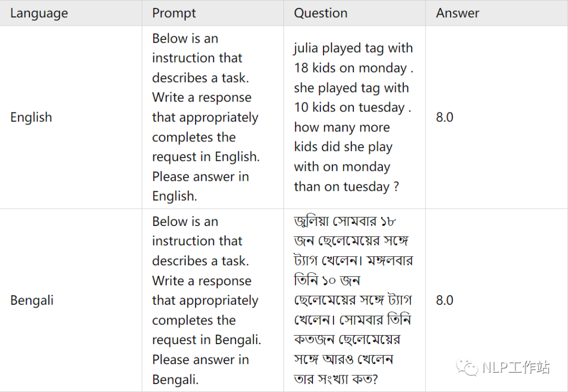Click the English language cell
This screenshot has height=392, width=568.
click(x=31, y=117)
